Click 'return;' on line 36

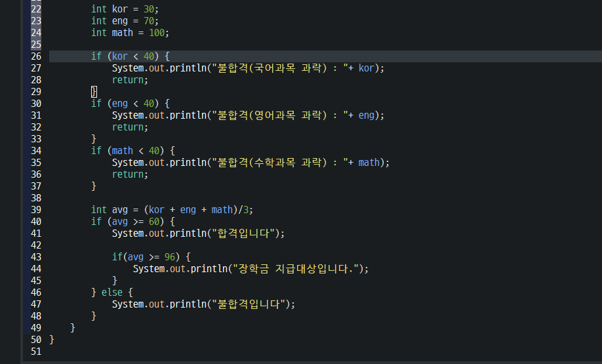130,174
